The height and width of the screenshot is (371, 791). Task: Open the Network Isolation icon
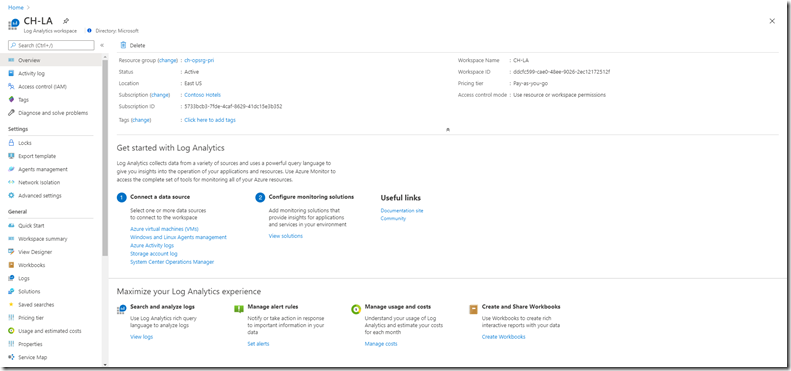click(x=11, y=182)
